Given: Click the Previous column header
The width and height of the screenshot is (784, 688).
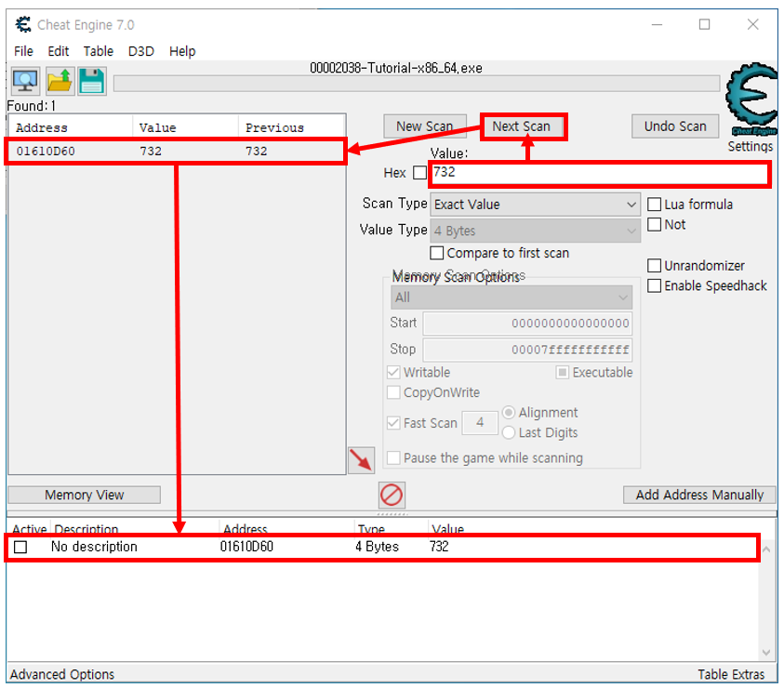Looking at the screenshot, I should pyautogui.click(x=291, y=128).
